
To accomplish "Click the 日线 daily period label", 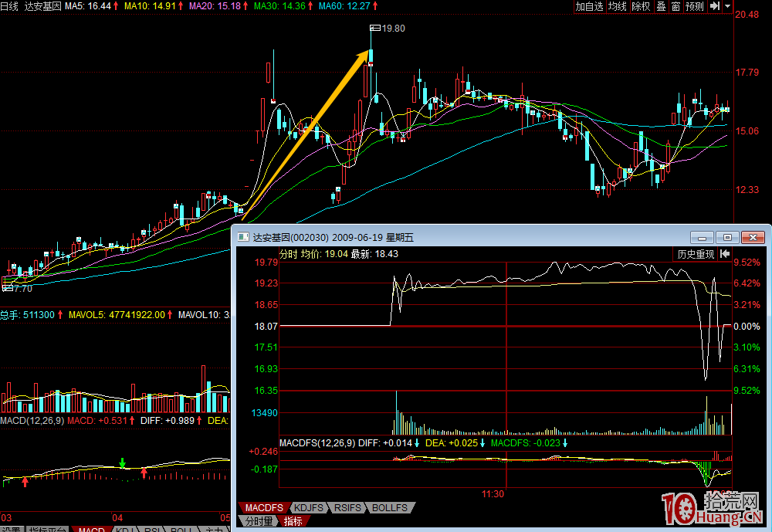I will coord(9,6).
